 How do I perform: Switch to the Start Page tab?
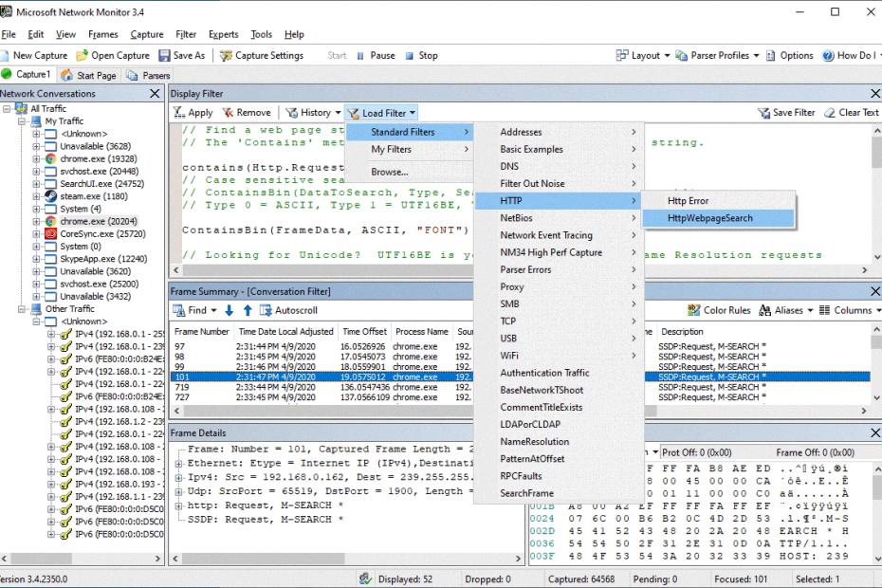89,75
